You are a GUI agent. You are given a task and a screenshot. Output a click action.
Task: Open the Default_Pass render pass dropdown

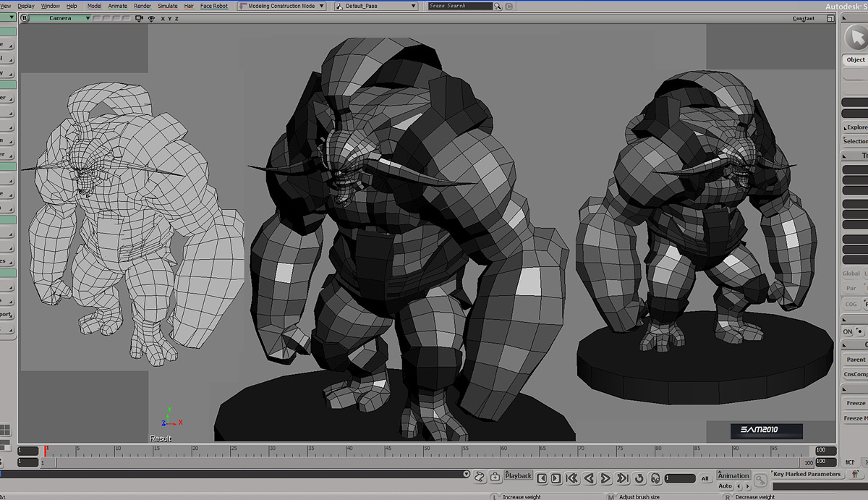tap(376, 6)
